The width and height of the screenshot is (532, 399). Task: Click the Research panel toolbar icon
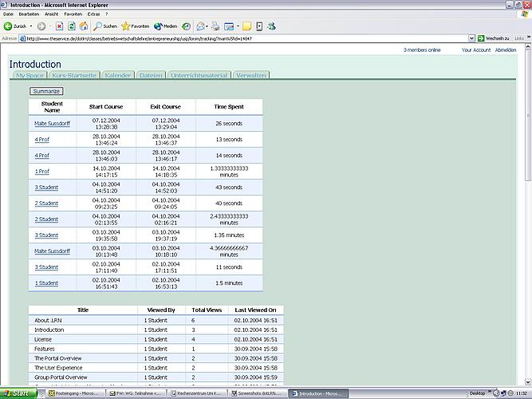(259, 26)
